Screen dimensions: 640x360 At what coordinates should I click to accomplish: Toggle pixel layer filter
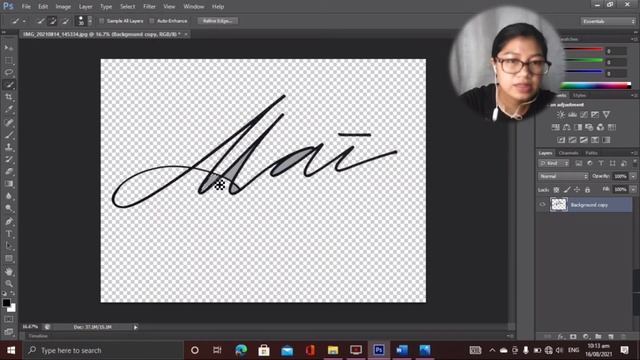pyautogui.click(x=579, y=164)
